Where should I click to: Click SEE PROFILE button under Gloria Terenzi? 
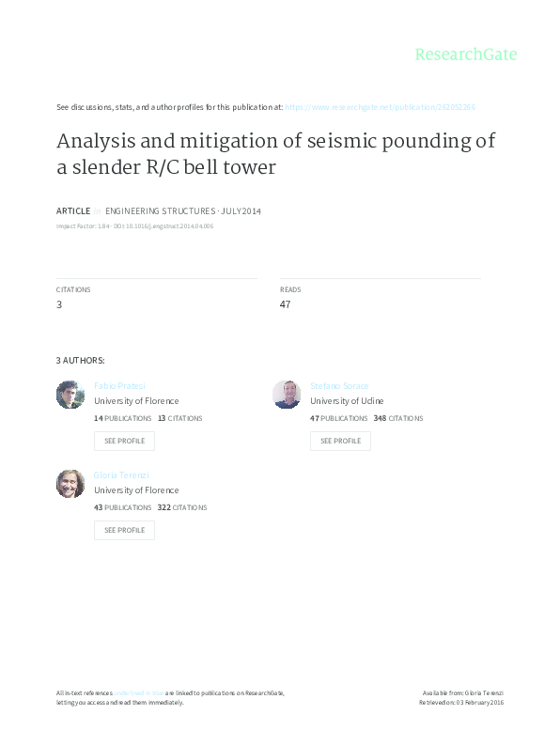tap(124, 531)
